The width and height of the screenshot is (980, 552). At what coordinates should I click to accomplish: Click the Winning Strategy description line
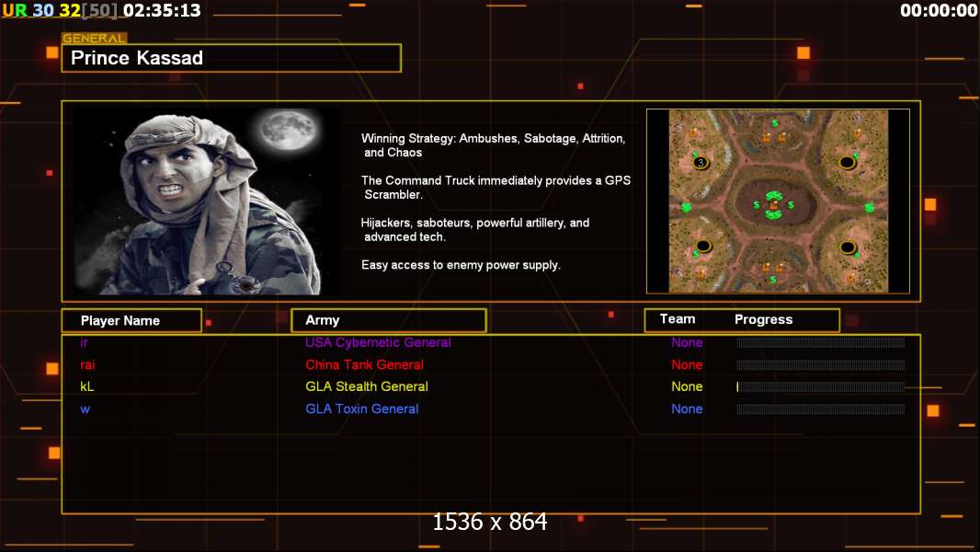[493, 145]
